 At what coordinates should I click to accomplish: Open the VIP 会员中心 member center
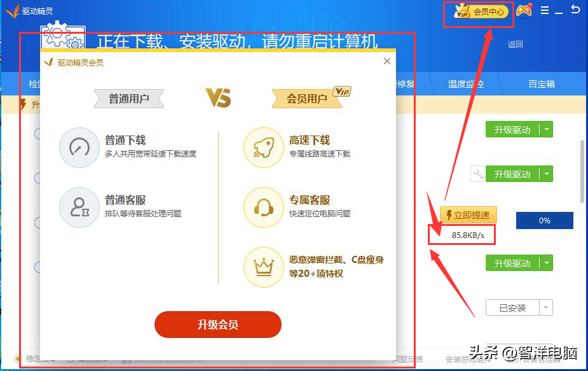click(x=481, y=11)
